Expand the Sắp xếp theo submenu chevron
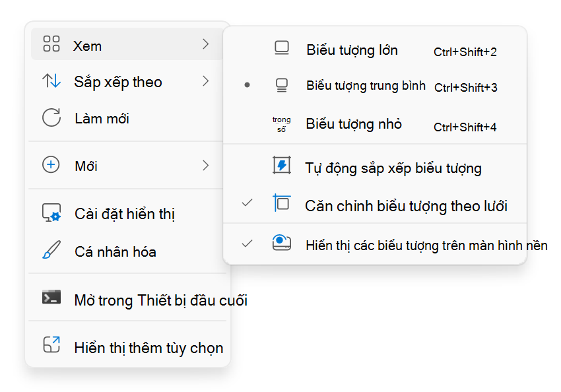 [205, 81]
